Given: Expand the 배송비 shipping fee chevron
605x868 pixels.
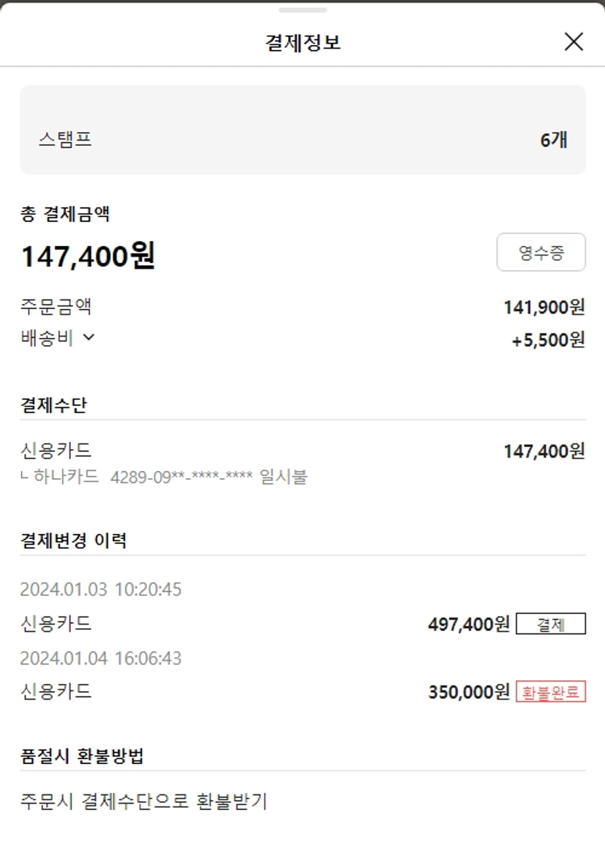Looking at the screenshot, I should [x=89, y=338].
